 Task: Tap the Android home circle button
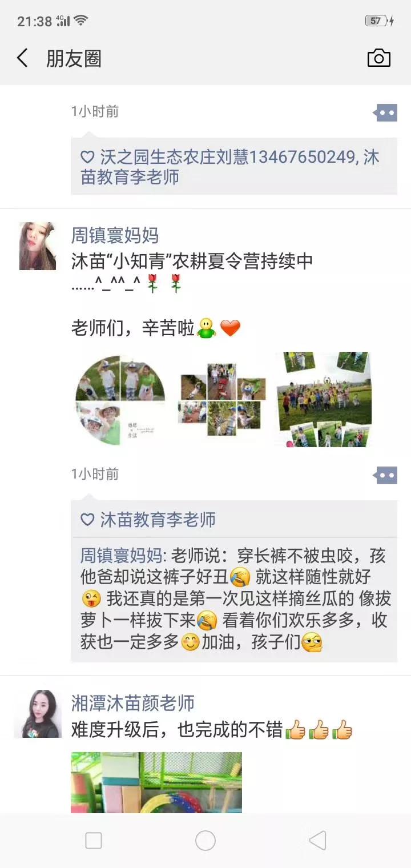click(205, 841)
